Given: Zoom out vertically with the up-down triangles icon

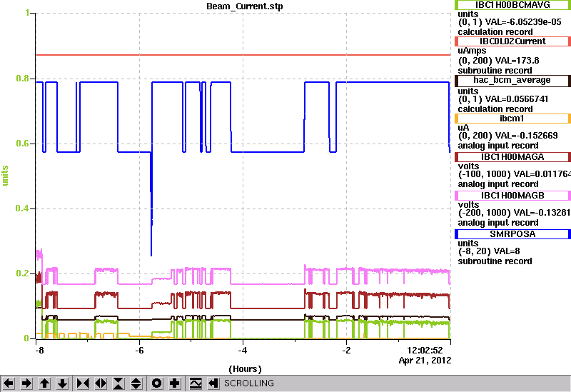Looking at the screenshot, I should click(136, 383).
